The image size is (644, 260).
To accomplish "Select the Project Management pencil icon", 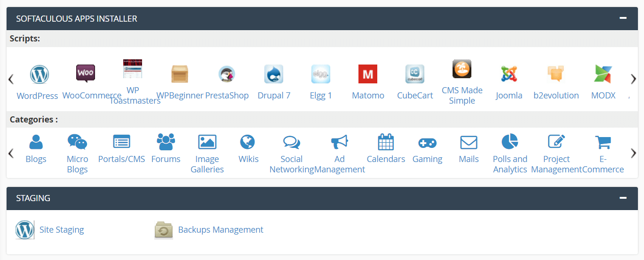I will (x=557, y=141).
